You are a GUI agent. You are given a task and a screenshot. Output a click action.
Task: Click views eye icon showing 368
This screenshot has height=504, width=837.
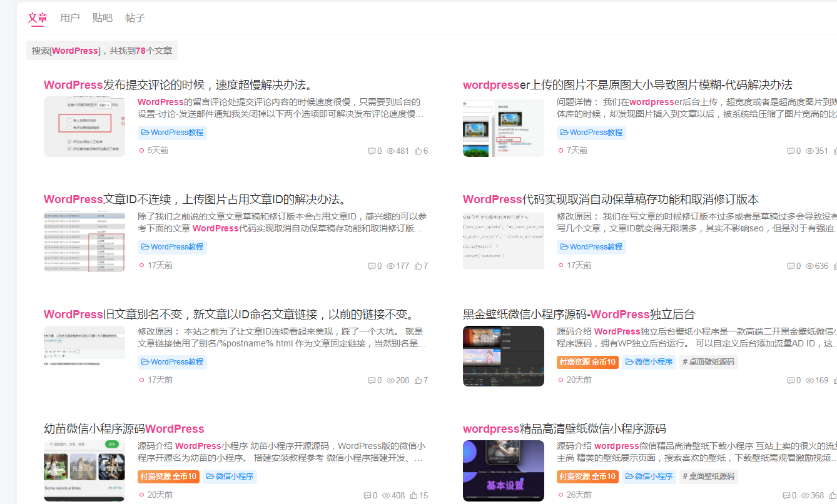click(x=806, y=495)
